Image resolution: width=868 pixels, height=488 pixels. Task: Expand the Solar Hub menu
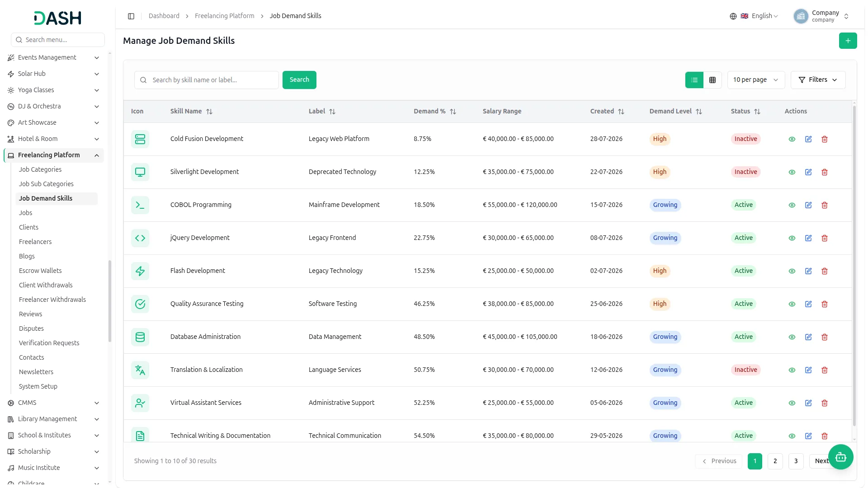click(53, 74)
